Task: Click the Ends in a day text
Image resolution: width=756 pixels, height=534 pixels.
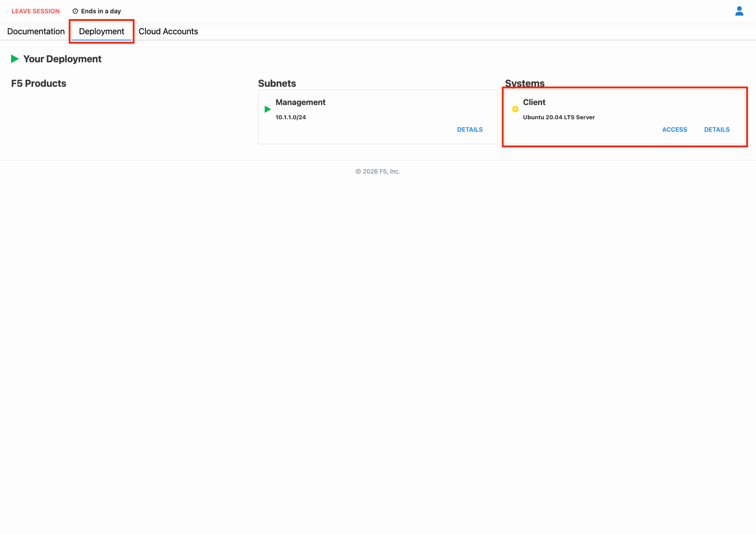Action: tap(101, 11)
